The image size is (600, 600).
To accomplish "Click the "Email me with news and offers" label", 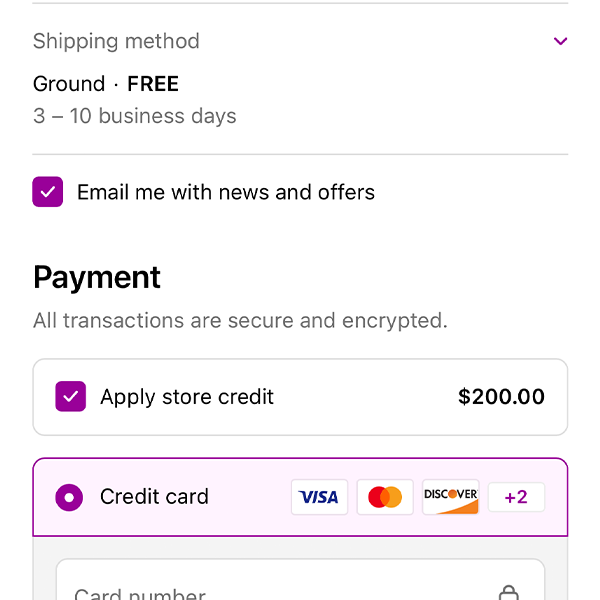I will coord(226,192).
